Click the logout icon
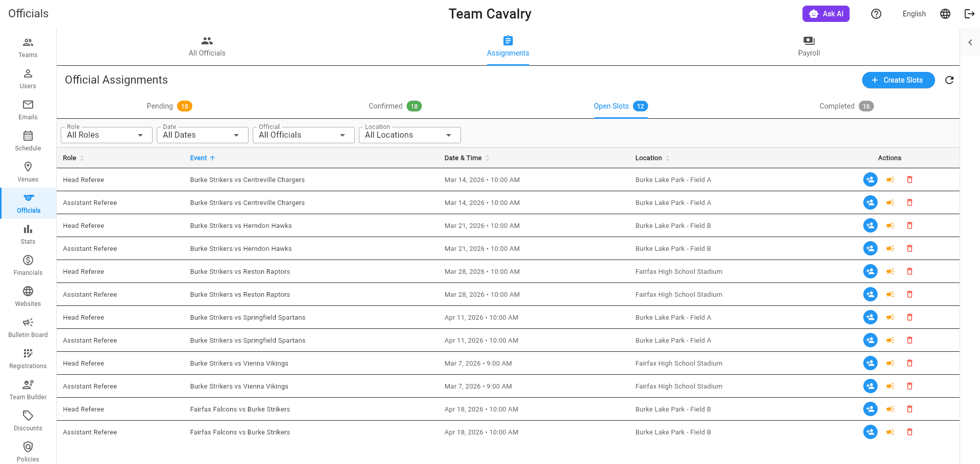 [x=969, y=14]
